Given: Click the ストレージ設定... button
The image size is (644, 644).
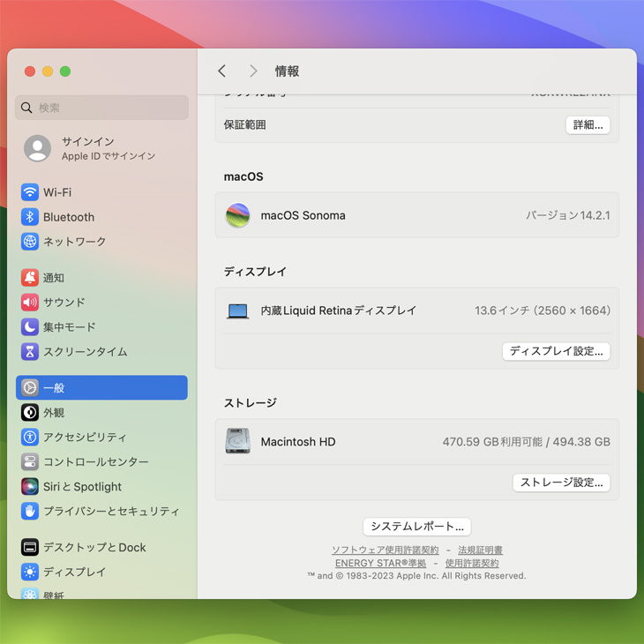Looking at the screenshot, I should [561, 483].
